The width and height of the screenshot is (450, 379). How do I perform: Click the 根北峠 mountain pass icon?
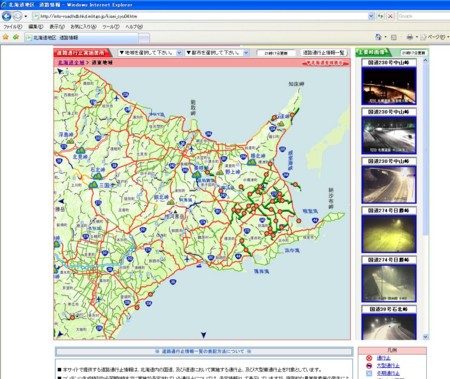252,162
